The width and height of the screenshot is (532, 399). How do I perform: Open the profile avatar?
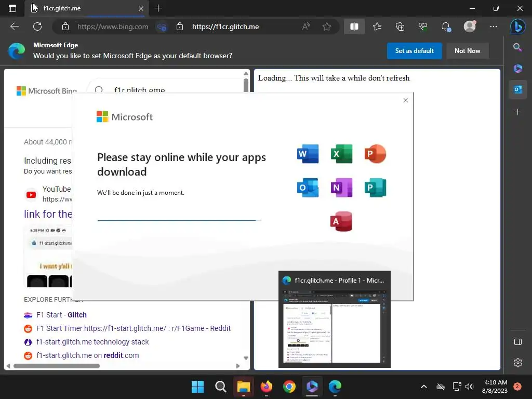(x=470, y=26)
